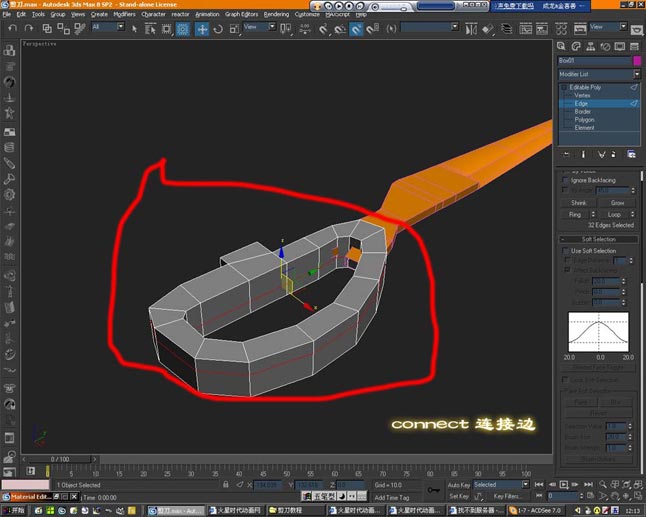Click the Shrink selection button
This screenshot has width=646, height=517.
[578, 203]
